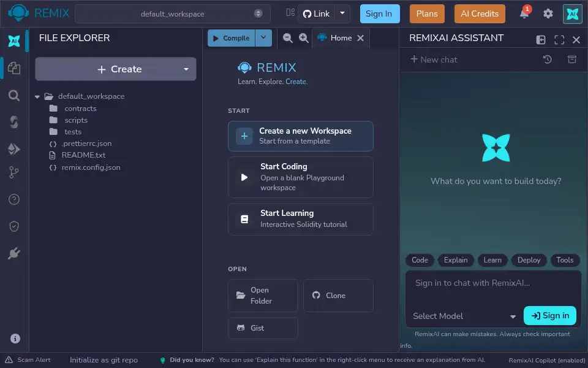Click the Create link under Remix logo
Viewport: 588px width, 368px height.
coord(296,82)
